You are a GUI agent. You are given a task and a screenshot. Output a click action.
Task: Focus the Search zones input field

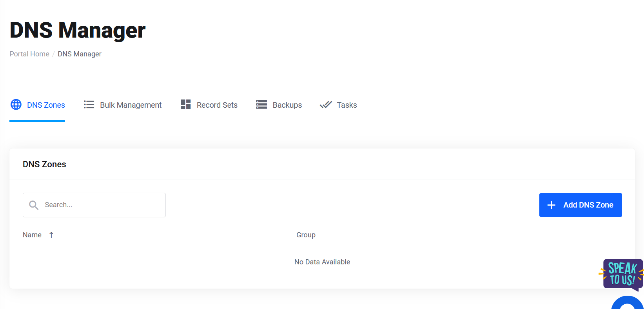click(102, 205)
